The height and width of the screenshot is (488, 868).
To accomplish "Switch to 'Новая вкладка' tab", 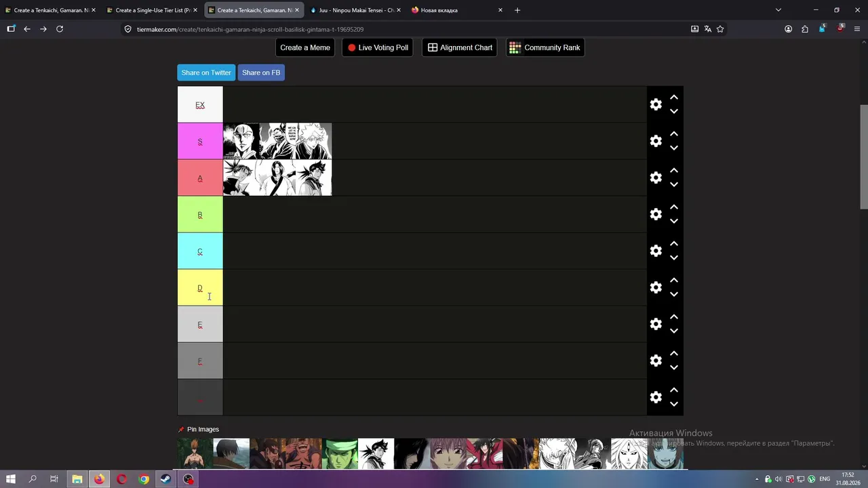I will 457,10.
